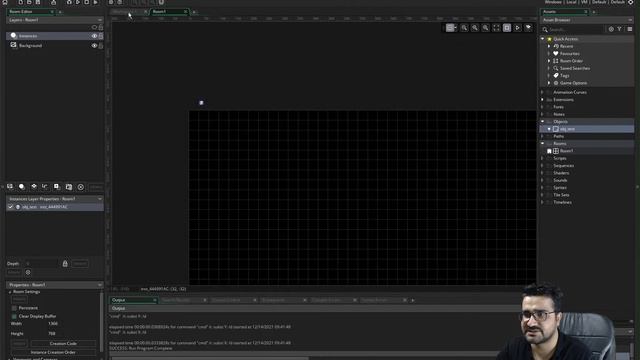The height and width of the screenshot is (360, 640).
Task: Toggle the Depth lock icon
Action: click(x=65, y=263)
